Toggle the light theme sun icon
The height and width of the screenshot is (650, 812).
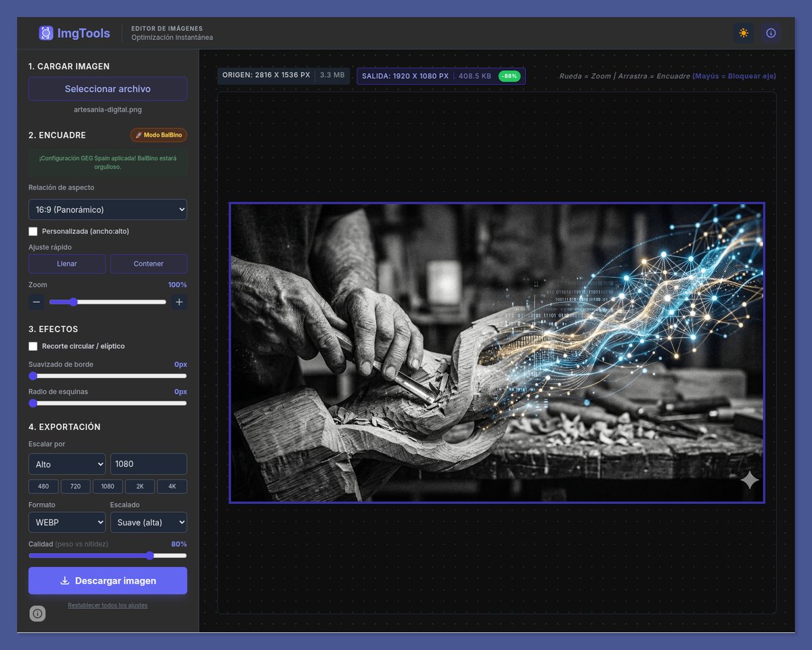743,32
